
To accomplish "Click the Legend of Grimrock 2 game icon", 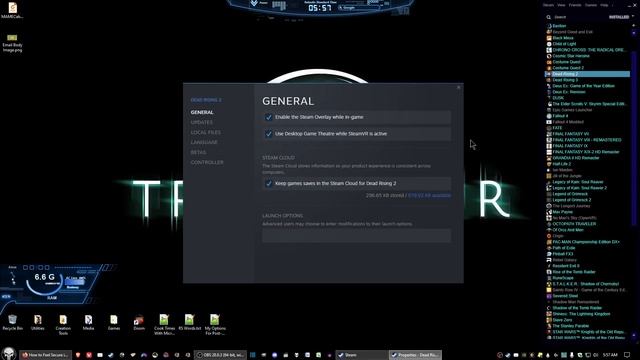I will [x=549, y=200].
